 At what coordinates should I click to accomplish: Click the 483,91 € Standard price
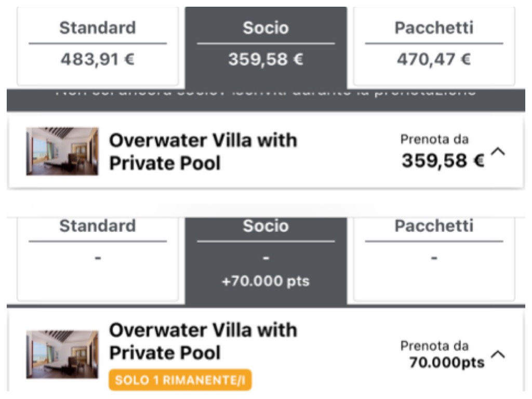pos(98,59)
